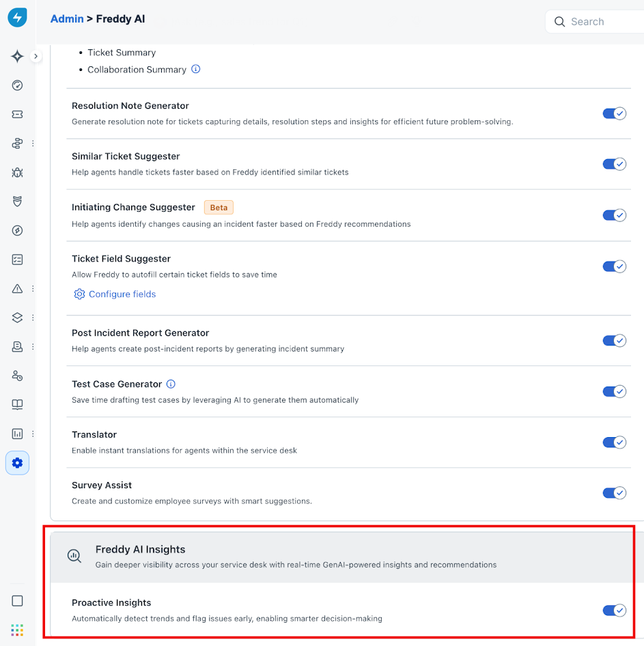The width and height of the screenshot is (644, 646).
Task: Click the "Post Incident Report Generator" heading
Action: click(x=140, y=333)
